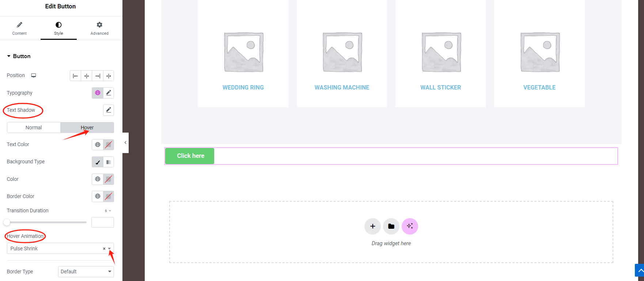Open the Border Type dropdown
This screenshot has width=644, height=281.
[x=86, y=271]
